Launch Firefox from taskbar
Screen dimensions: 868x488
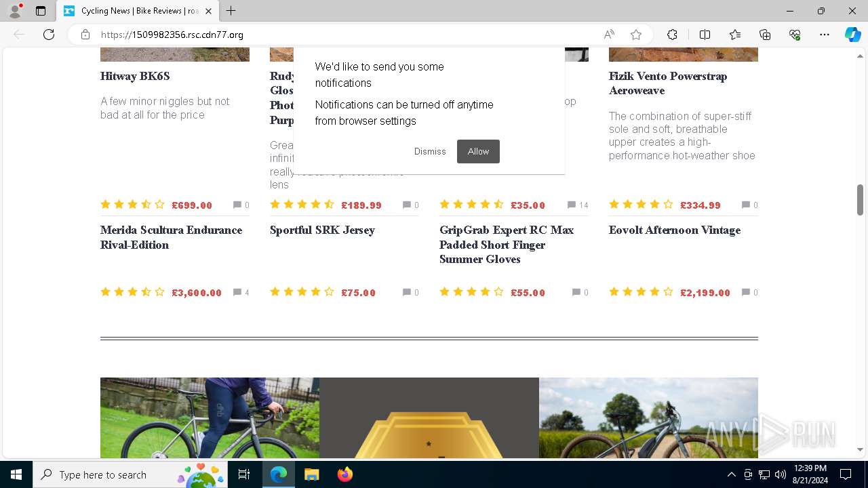[344, 474]
